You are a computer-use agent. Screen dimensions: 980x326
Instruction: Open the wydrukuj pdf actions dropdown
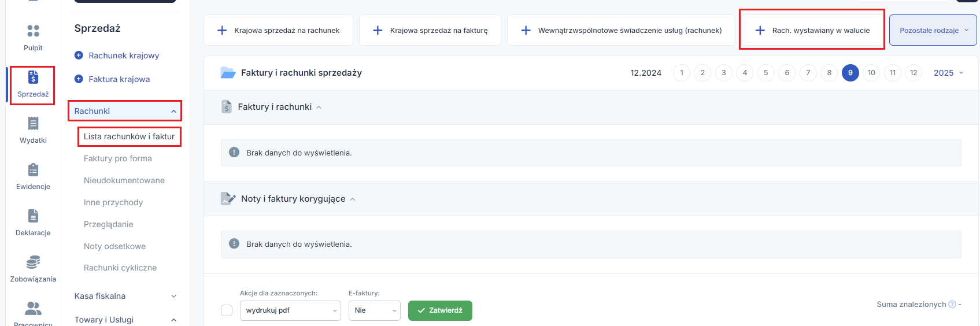pos(290,310)
